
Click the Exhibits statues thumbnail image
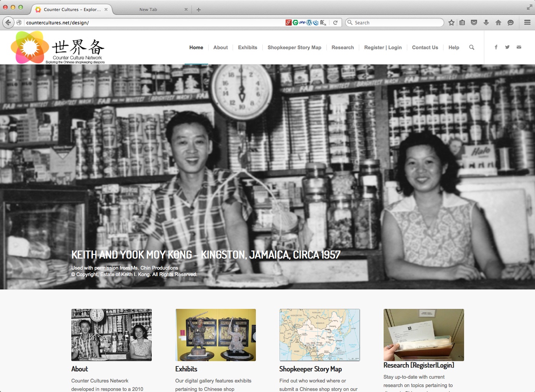coord(215,335)
